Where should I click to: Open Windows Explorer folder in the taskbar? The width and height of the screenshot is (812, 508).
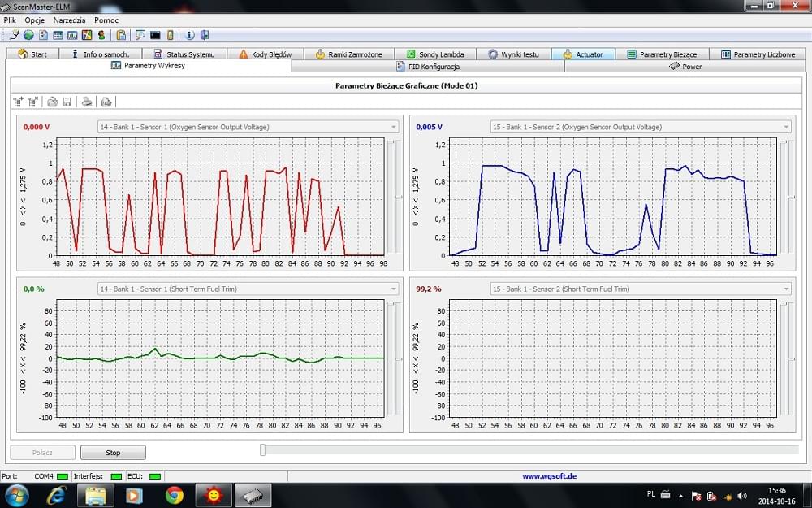tap(96, 496)
